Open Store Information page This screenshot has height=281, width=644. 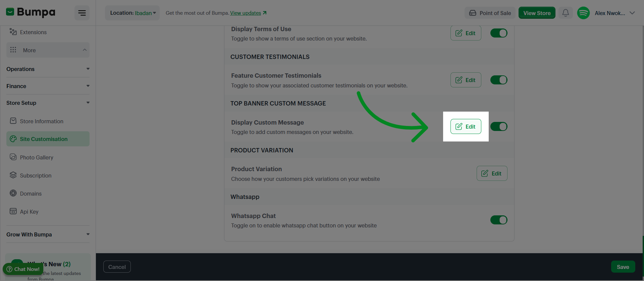48,121
